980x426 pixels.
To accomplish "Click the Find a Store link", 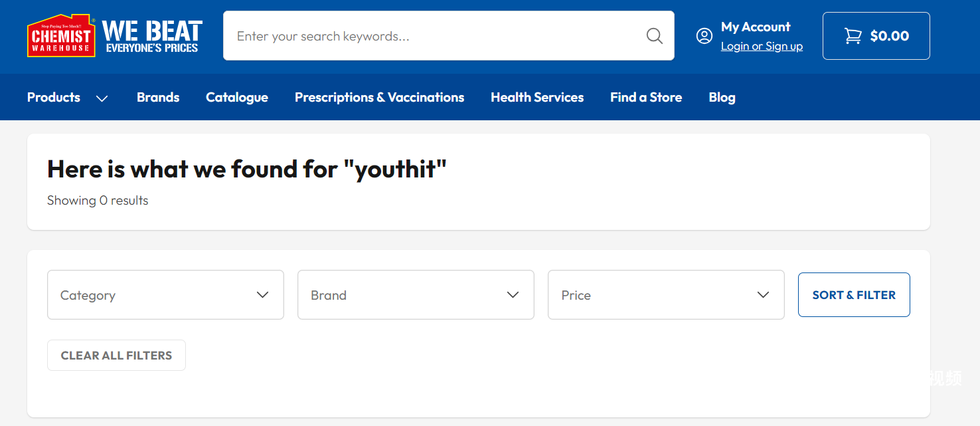I will coord(646,98).
